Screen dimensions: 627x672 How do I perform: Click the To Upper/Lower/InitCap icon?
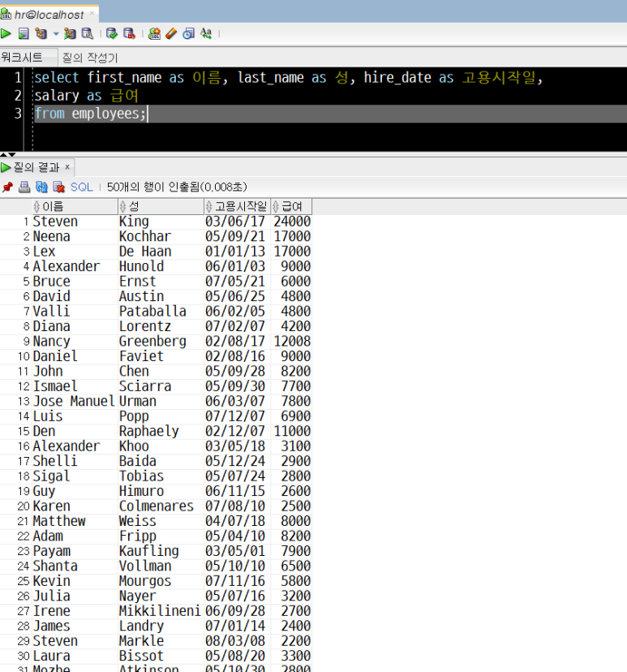[206, 33]
